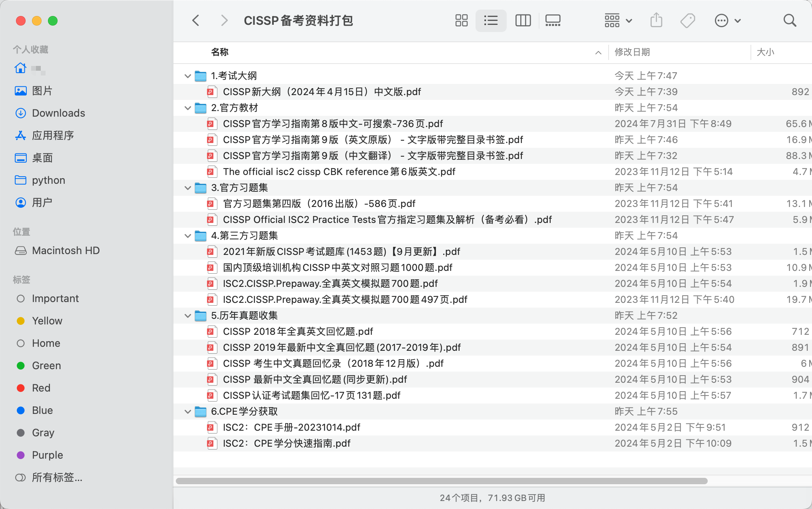Screen dimensions: 812x509
Task: Go back with the left arrow
Action: point(196,20)
